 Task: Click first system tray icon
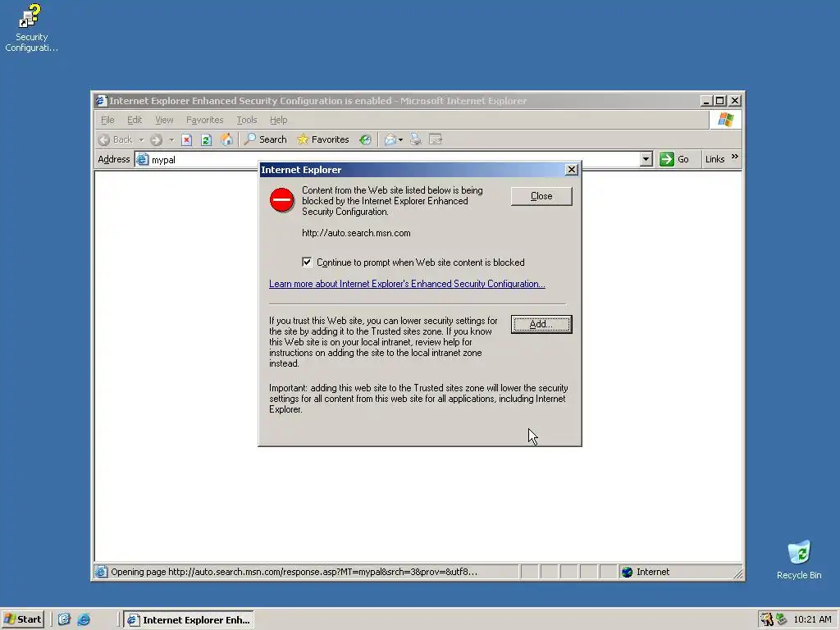coord(767,619)
